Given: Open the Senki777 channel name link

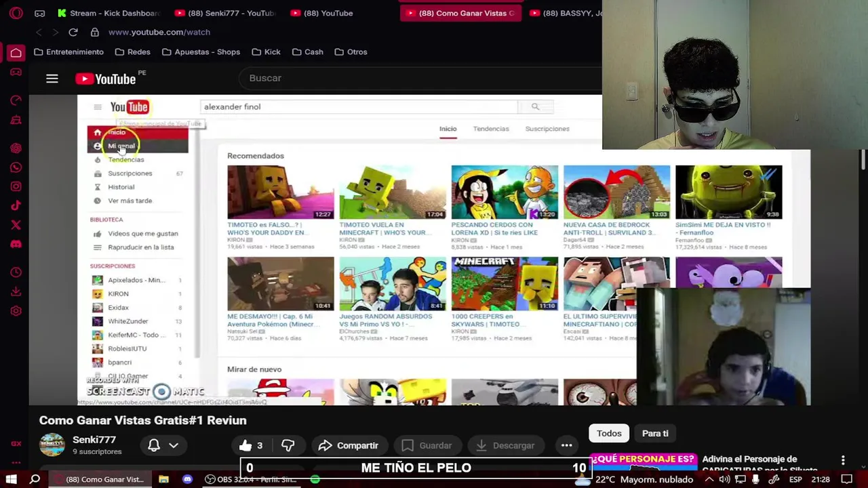Looking at the screenshot, I should tap(94, 440).
